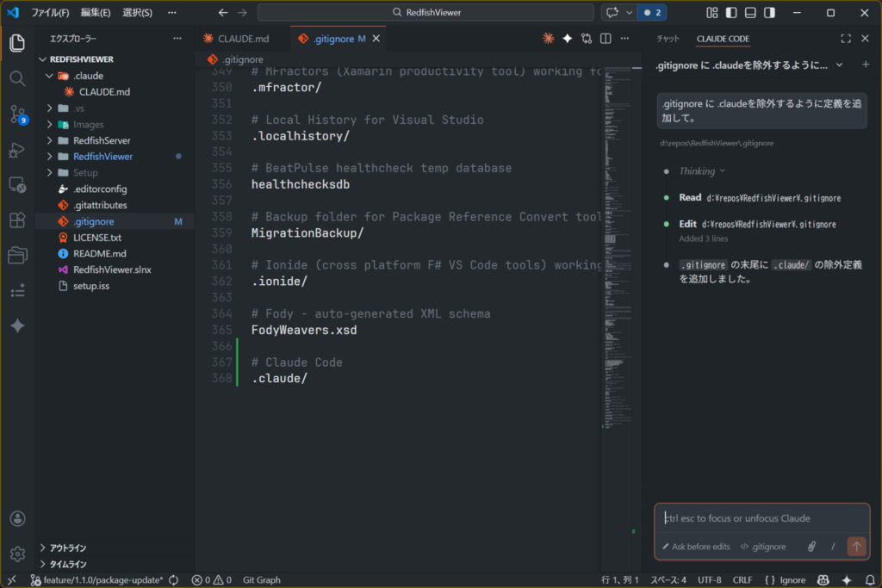Viewport: 882px width, 588px height.
Task: Expand the Setup folder
Action: click(49, 172)
